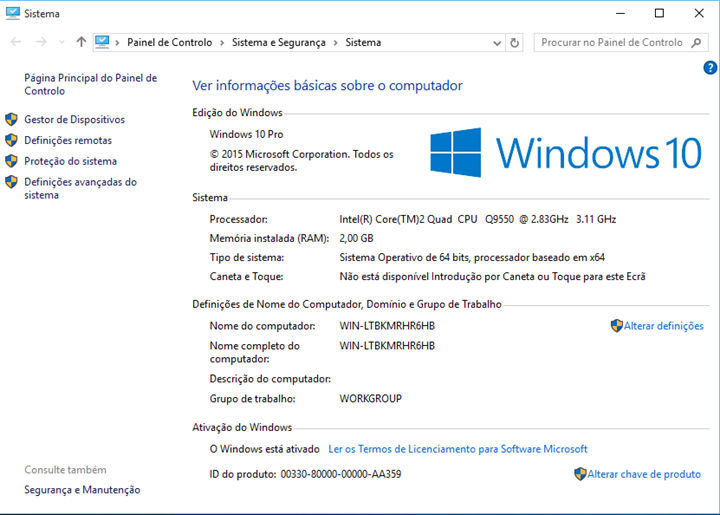This screenshot has height=515, width=720.
Task: Click the Alterar definições link
Action: click(664, 326)
